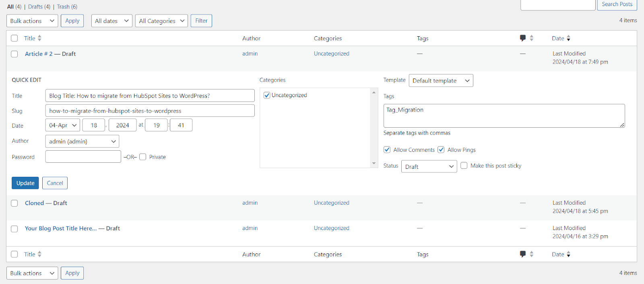The height and width of the screenshot is (284, 644).
Task: Click footer Title sort arrows
Action: [x=39, y=254]
